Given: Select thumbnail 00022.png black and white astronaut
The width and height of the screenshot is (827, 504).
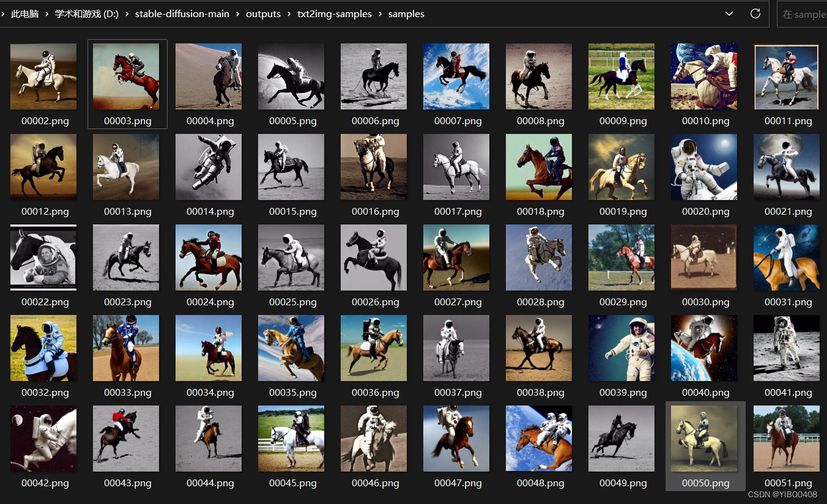Looking at the screenshot, I should pos(43,258).
